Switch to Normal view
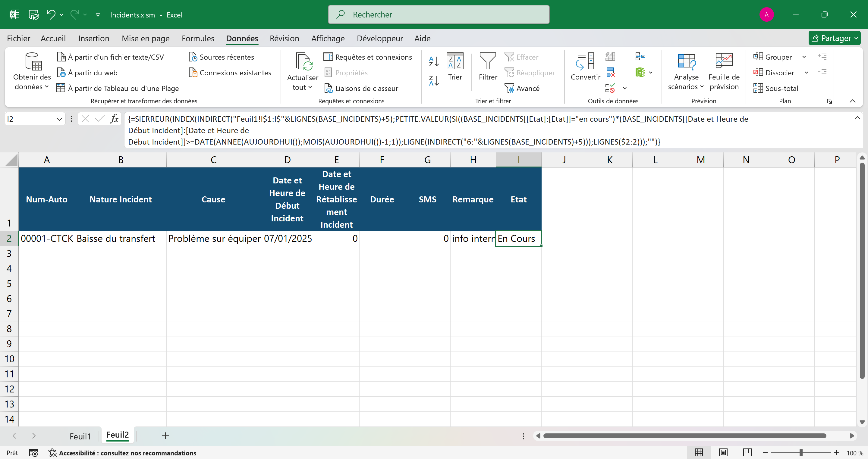The width and height of the screenshot is (868, 459). point(699,453)
